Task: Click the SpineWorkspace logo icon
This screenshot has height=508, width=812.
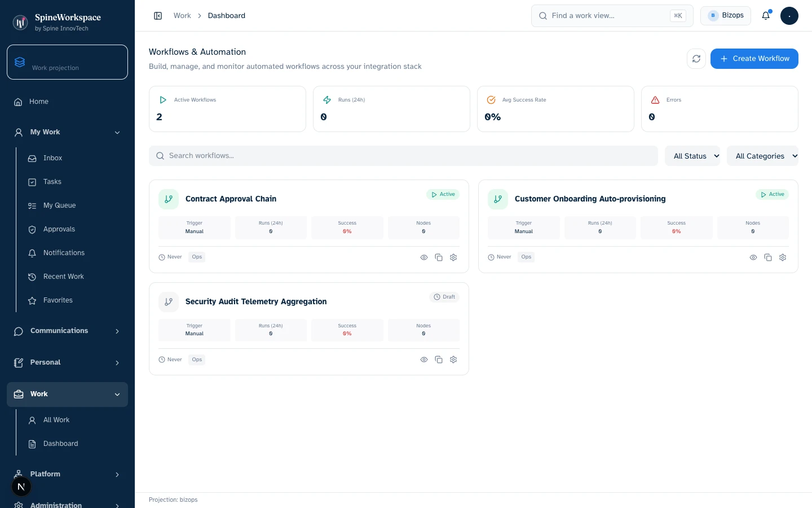Action: 20,23
